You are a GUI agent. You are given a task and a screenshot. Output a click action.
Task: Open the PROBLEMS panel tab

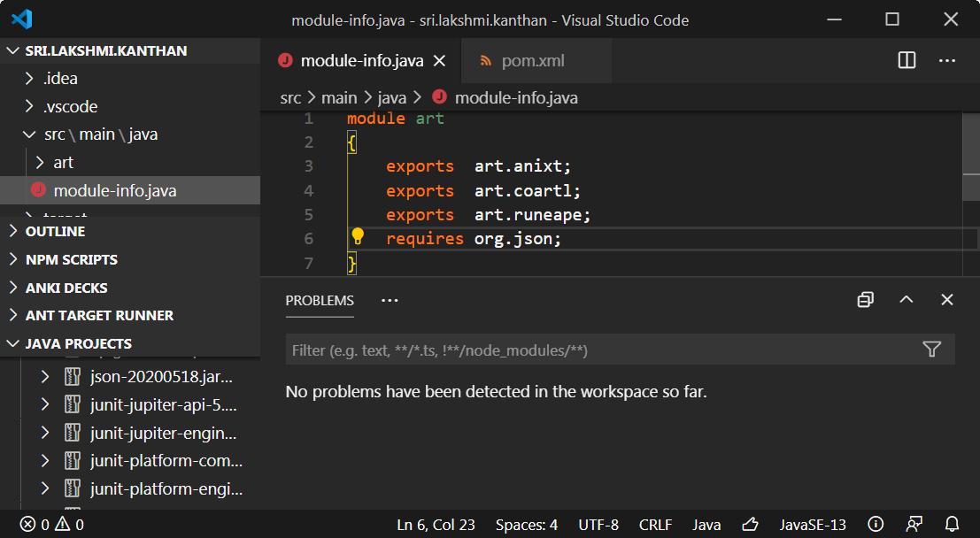pyautogui.click(x=320, y=301)
